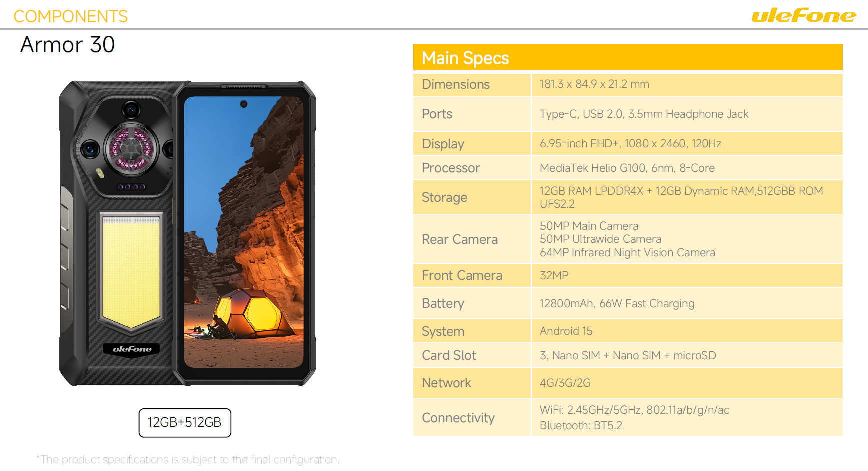Click the Android 15 value

(x=566, y=331)
